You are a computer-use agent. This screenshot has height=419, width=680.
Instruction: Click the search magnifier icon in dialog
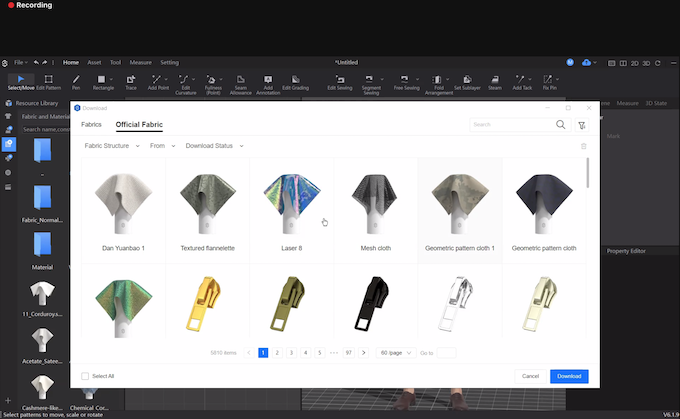[x=560, y=125]
